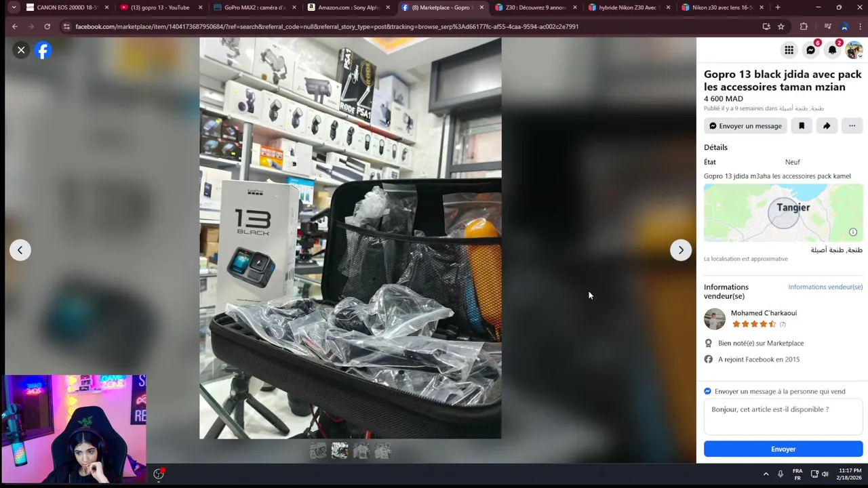The image size is (868, 488).
Task: View site information icon in address bar
Action: click(66, 26)
